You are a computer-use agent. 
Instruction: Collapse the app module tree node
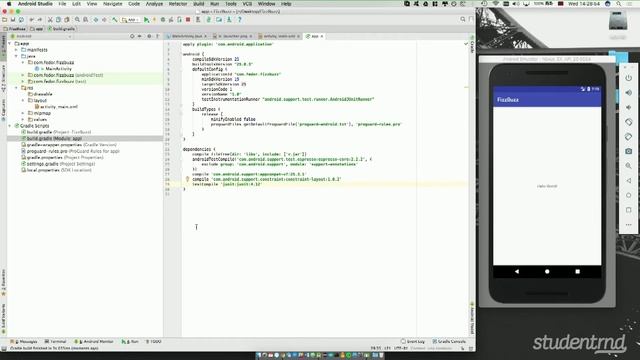(x=10, y=43)
